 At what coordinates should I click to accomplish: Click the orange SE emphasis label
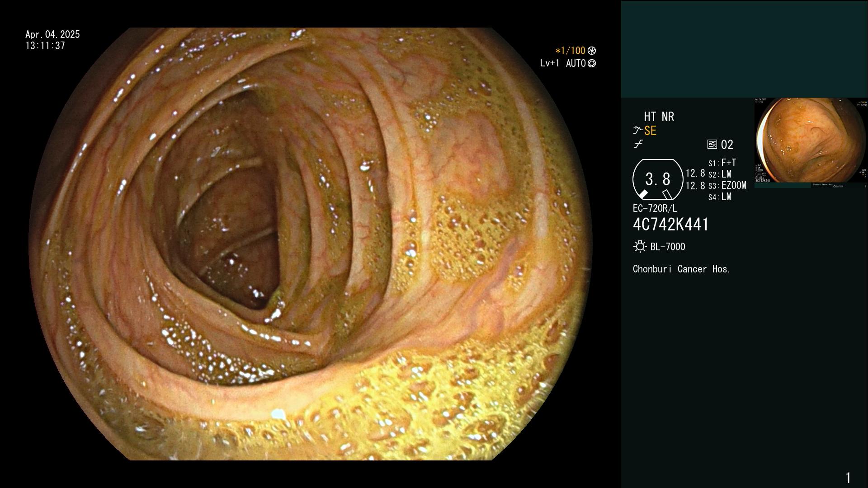click(650, 131)
